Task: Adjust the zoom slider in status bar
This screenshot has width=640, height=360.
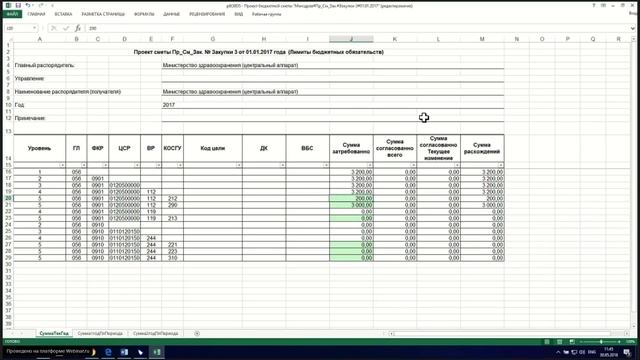Action: pos(601,342)
